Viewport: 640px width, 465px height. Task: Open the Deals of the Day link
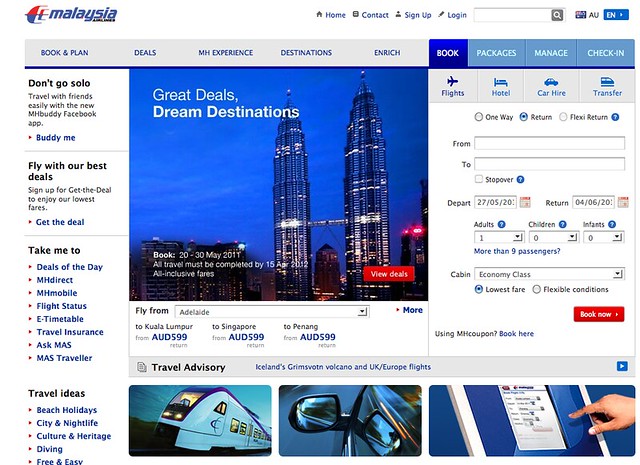coord(70,267)
